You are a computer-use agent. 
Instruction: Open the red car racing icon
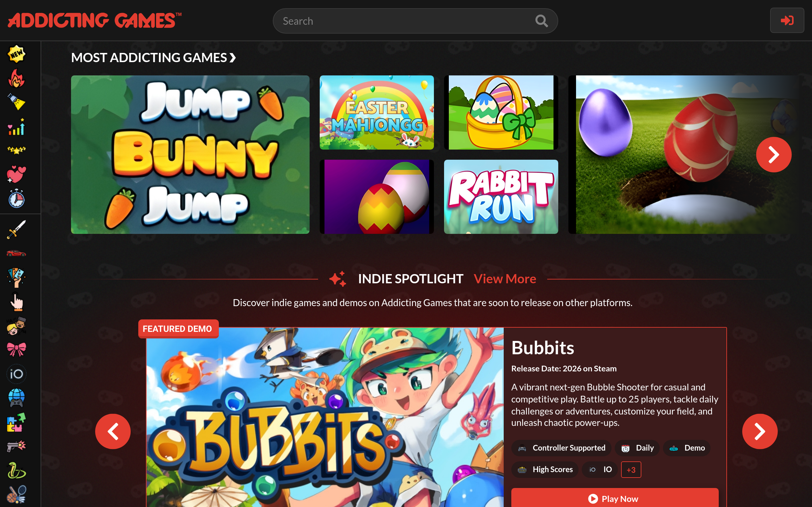point(16,253)
